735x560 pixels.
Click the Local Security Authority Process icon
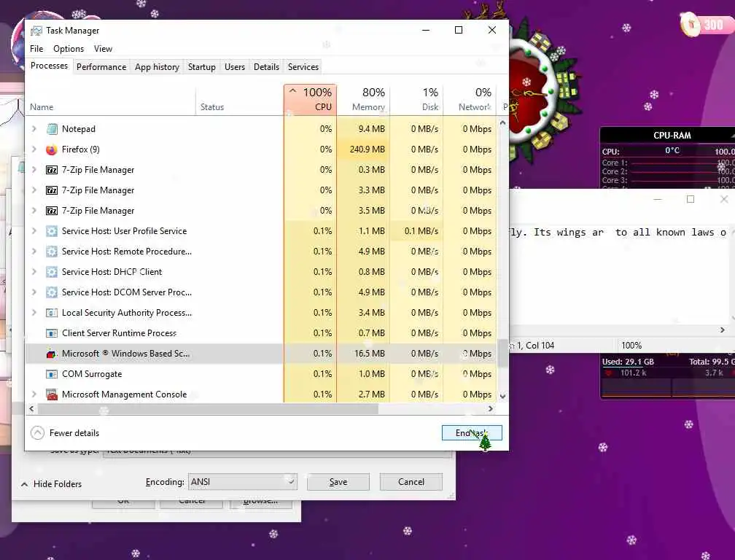point(52,313)
